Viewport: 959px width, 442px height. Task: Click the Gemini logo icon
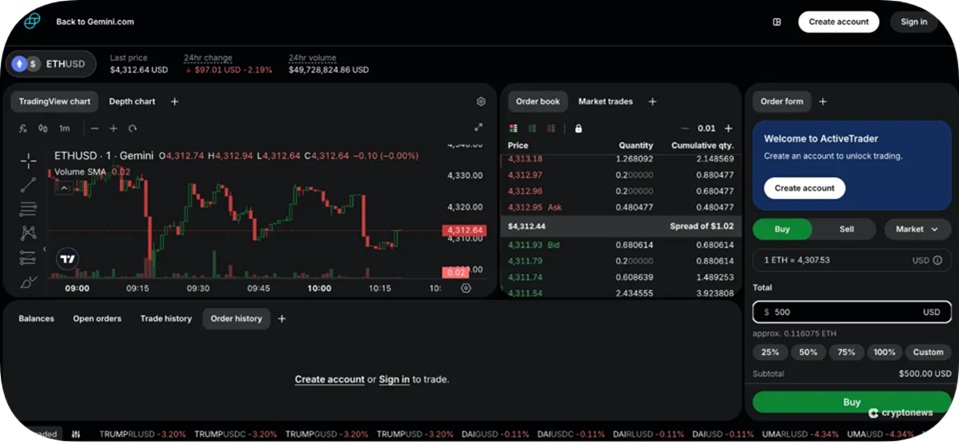click(32, 21)
